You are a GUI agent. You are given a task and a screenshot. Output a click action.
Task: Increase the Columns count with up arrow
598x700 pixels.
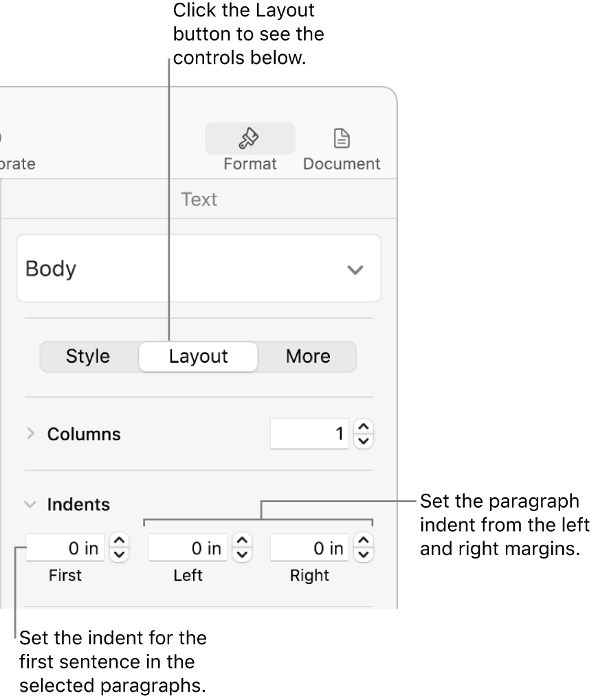click(x=364, y=428)
